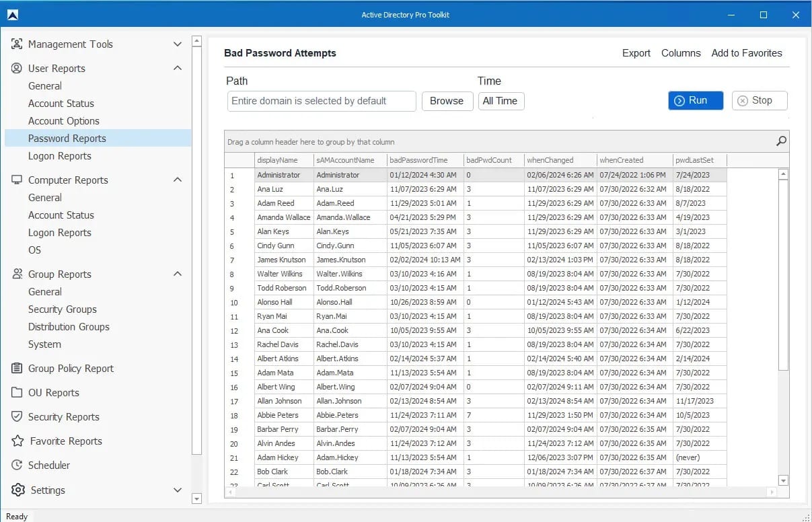The image size is (812, 522).
Task: Click the "Bob Clark" displayName cell
Action: 284,472
